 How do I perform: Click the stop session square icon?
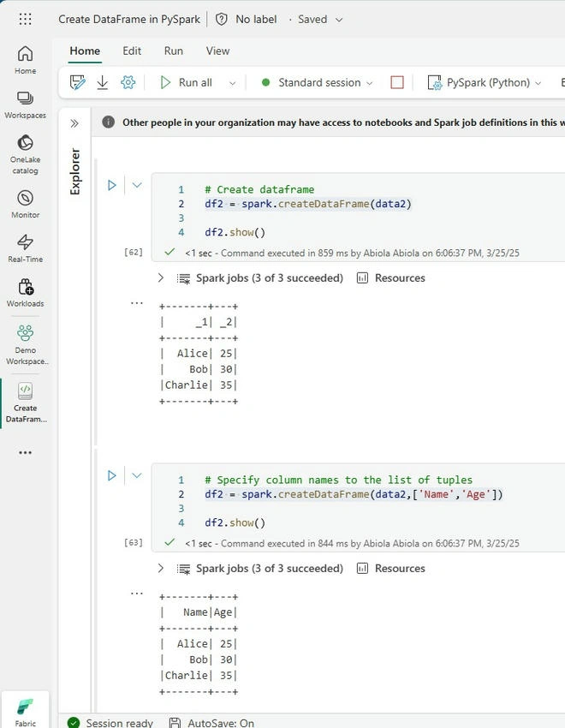coord(397,82)
